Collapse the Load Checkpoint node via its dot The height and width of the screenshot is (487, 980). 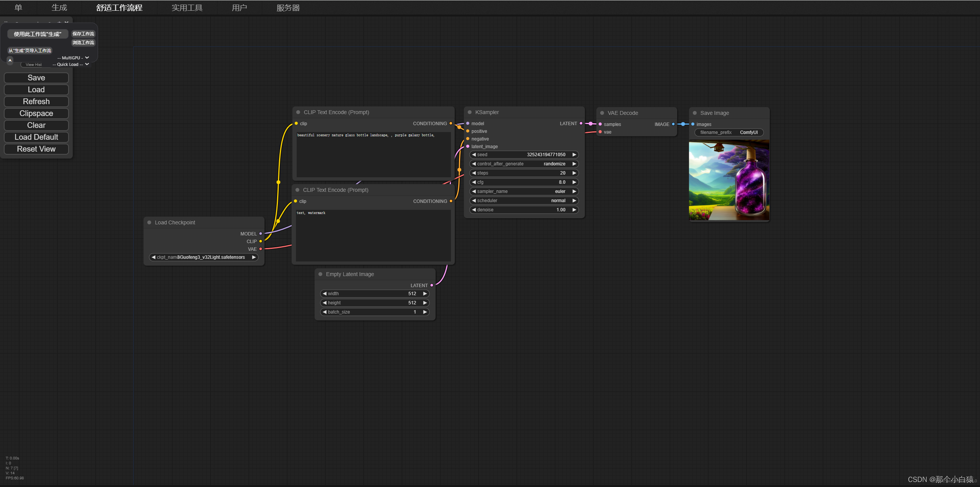tap(149, 222)
